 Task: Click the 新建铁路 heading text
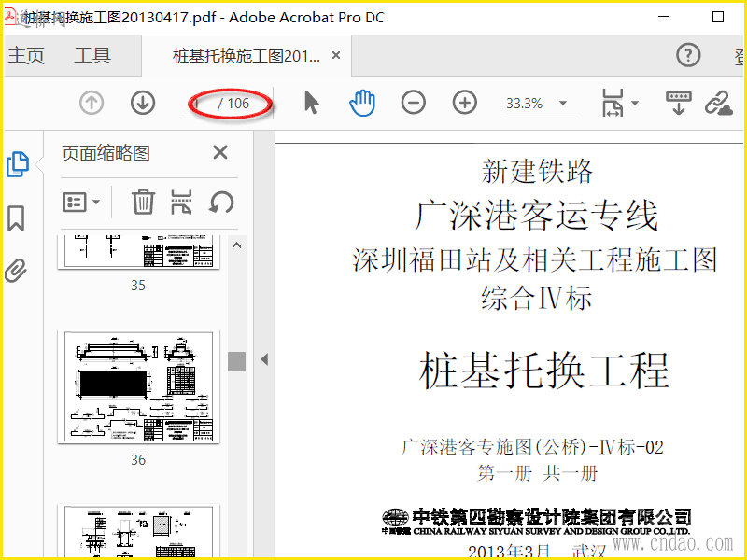pos(537,172)
